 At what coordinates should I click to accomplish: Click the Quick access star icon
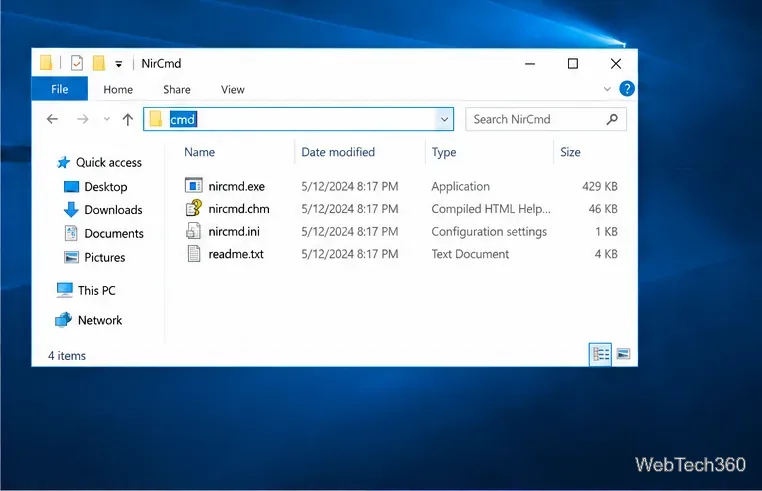coord(63,162)
